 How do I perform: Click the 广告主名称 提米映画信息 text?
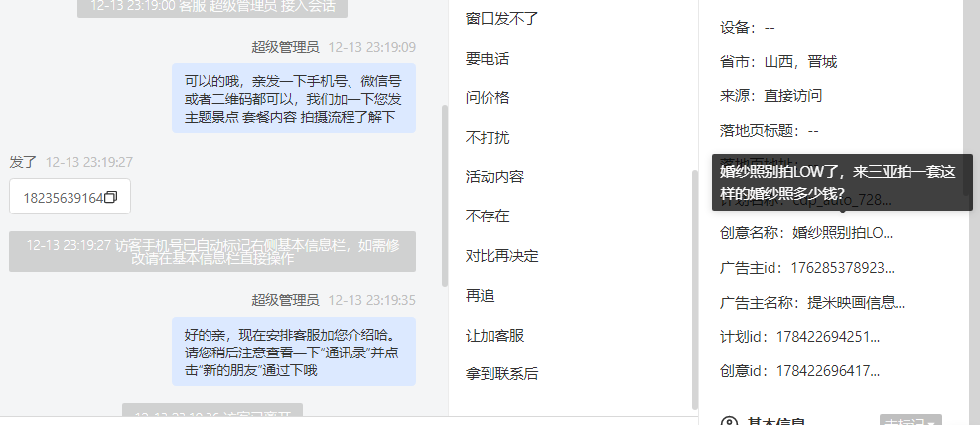click(812, 303)
